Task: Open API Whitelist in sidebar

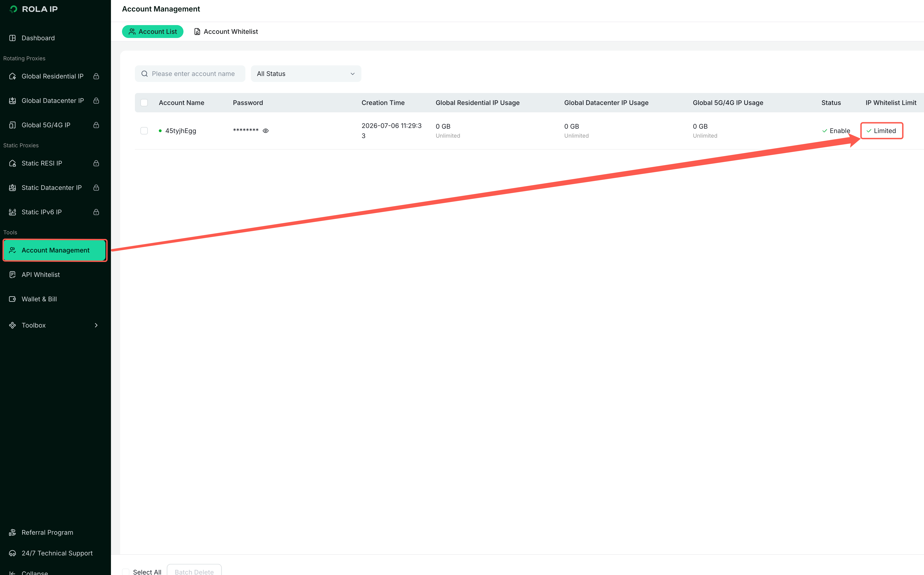Action: point(55,275)
